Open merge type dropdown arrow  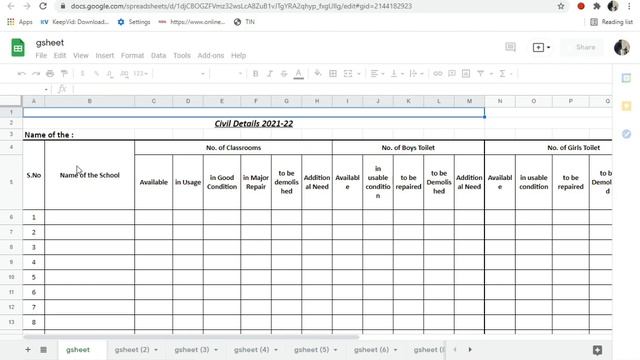pos(359,74)
